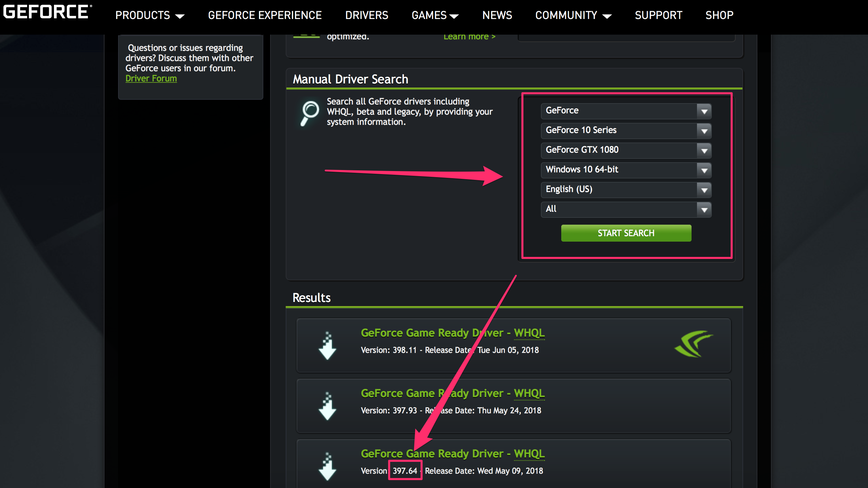The width and height of the screenshot is (868, 488).
Task: Click the Games menu arrow
Action: 454,16
